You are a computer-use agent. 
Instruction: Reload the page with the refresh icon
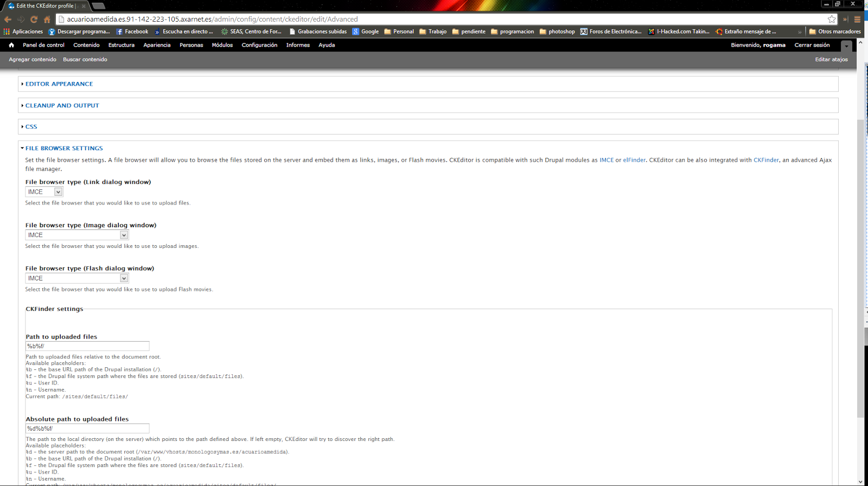coord(34,19)
